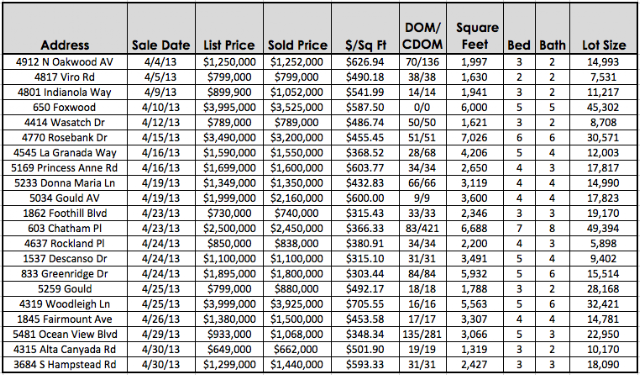Select the Sale Date column header
The width and height of the screenshot is (640, 375).
point(161,28)
